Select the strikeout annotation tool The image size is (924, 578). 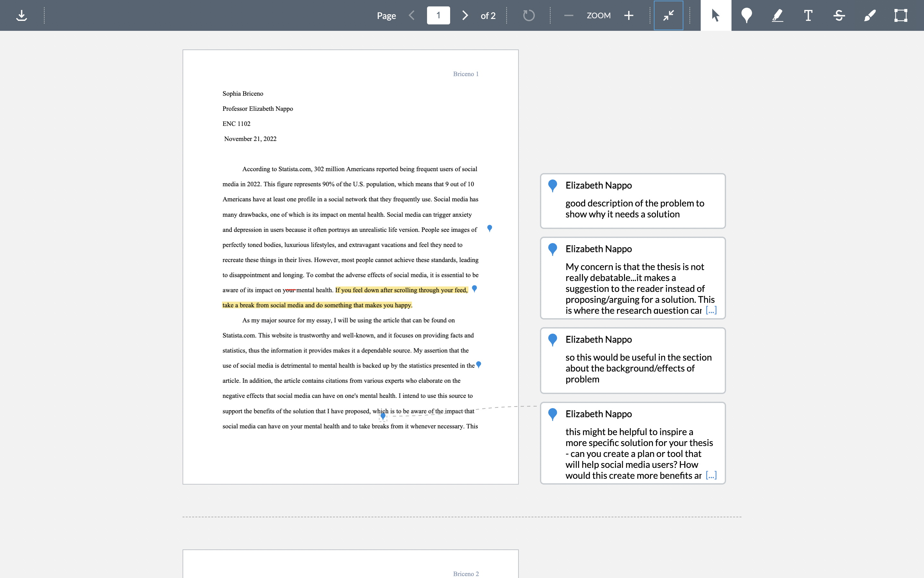coord(839,15)
